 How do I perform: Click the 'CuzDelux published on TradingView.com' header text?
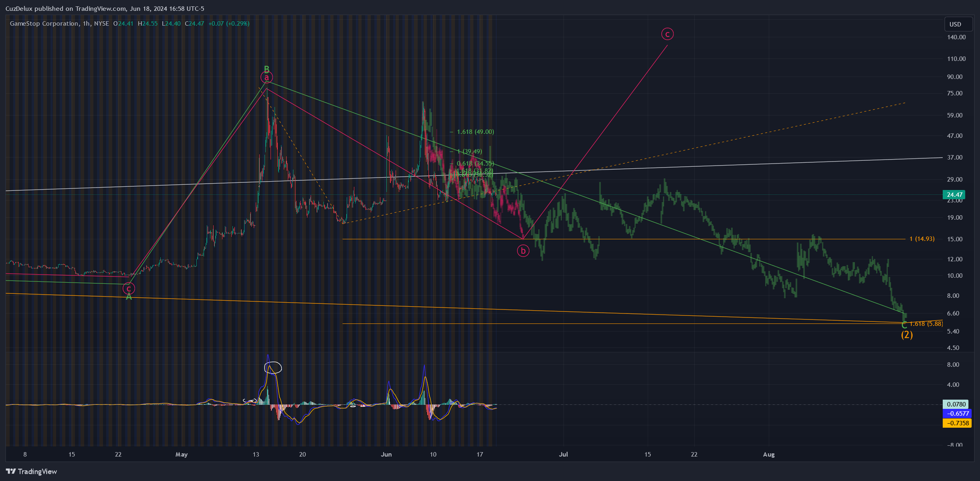pyautogui.click(x=66, y=8)
